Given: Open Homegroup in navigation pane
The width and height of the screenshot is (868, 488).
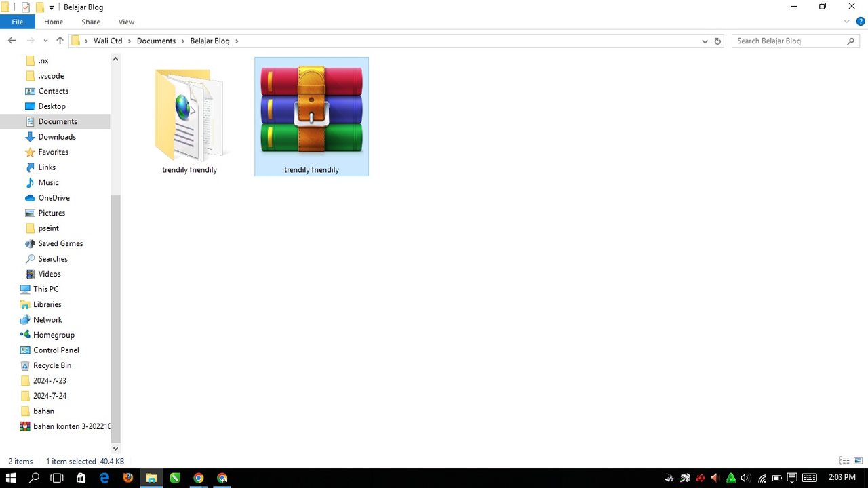Looking at the screenshot, I should click(x=54, y=335).
